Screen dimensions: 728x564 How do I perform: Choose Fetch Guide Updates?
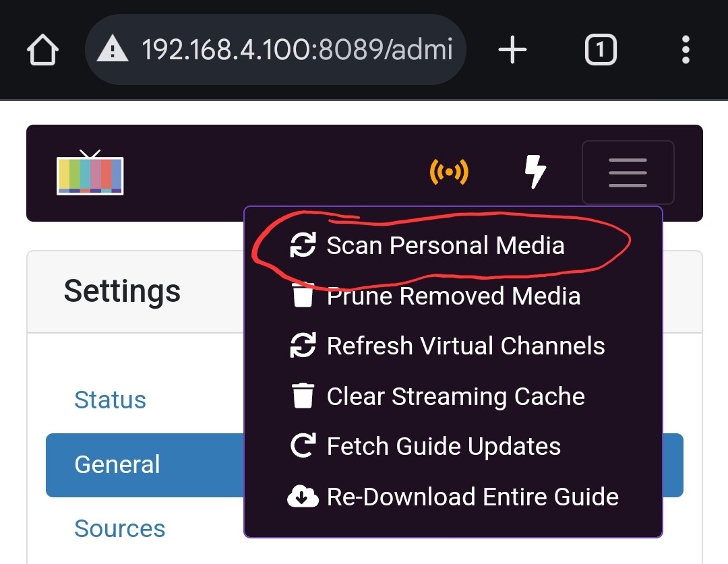point(443,446)
